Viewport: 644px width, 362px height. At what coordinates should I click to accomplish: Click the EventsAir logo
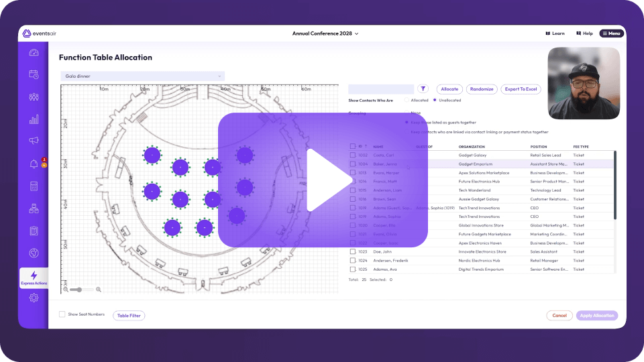click(40, 34)
